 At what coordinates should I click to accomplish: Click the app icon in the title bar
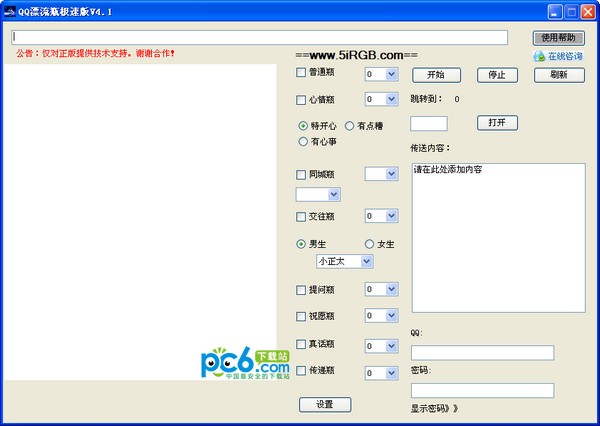[x=9, y=12]
